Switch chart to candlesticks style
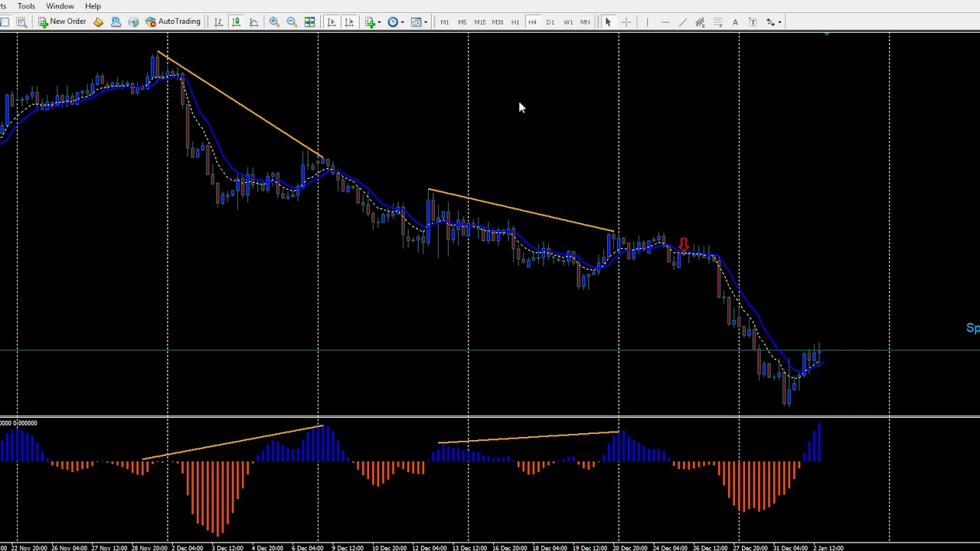The width and height of the screenshot is (980, 551). (x=236, y=21)
